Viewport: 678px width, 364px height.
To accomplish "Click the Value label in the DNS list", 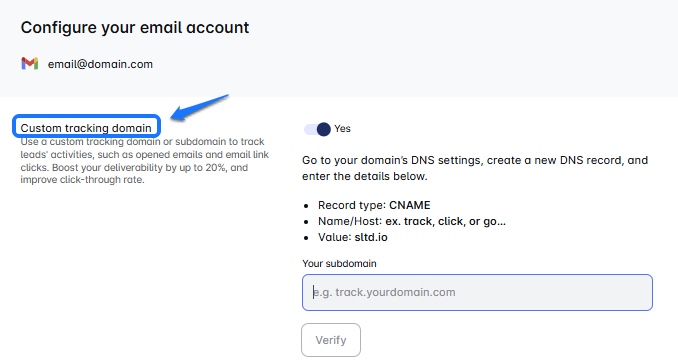I will click(x=335, y=237).
